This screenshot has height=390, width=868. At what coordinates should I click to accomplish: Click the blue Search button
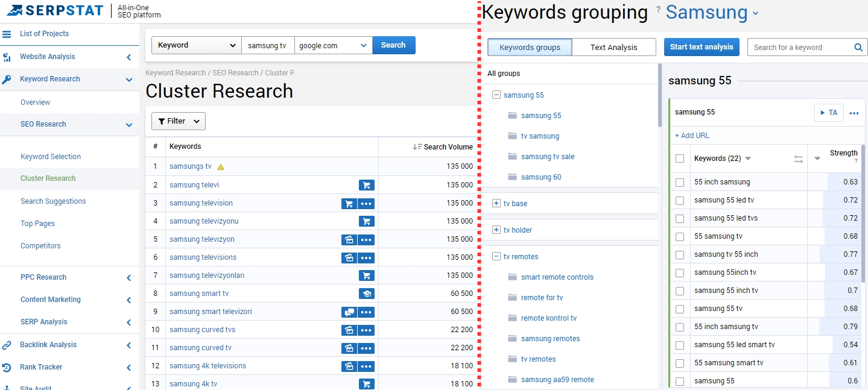click(x=394, y=45)
